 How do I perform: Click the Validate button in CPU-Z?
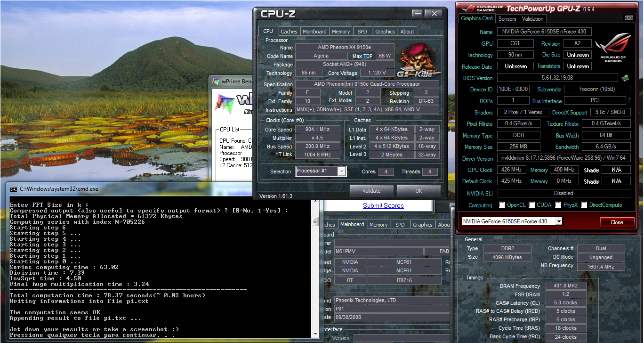point(371,191)
